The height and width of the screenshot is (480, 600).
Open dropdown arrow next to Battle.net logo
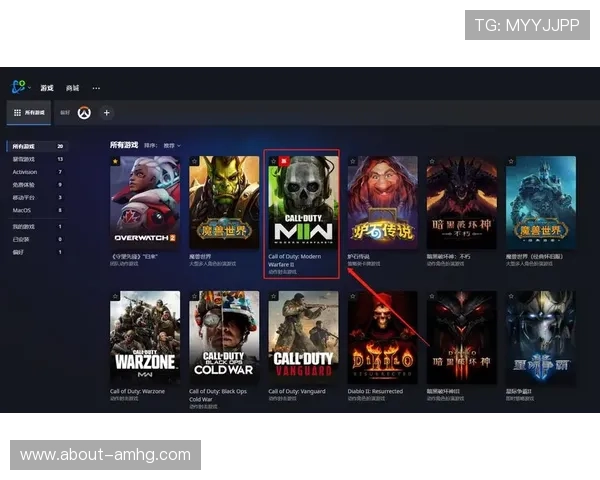click(x=29, y=88)
